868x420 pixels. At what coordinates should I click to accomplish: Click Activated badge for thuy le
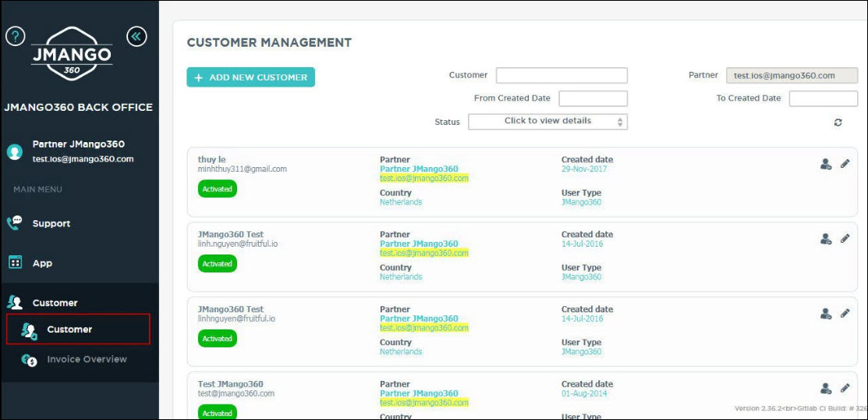[x=218, y=189]
